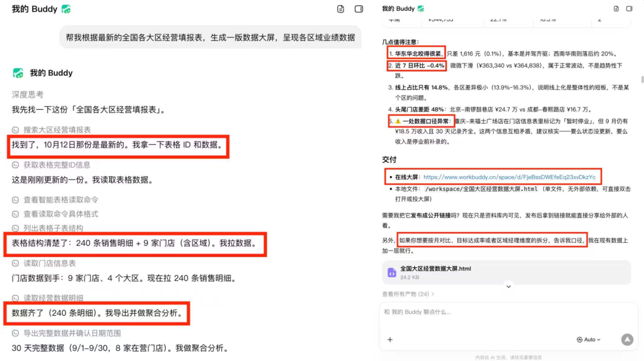
Task: Toggle the side panel icon in right Buddy header
Action: tap(629, 8)
